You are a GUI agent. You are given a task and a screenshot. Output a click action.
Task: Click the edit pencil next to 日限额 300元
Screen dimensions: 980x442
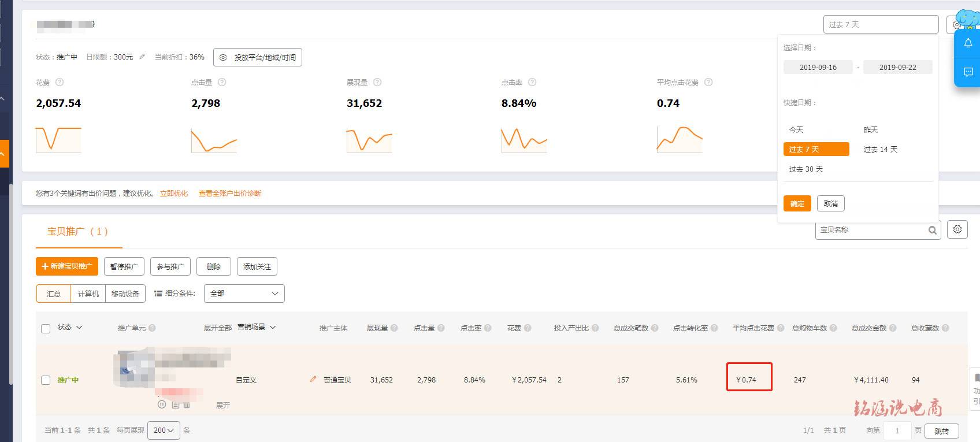[x=142, y=57]
